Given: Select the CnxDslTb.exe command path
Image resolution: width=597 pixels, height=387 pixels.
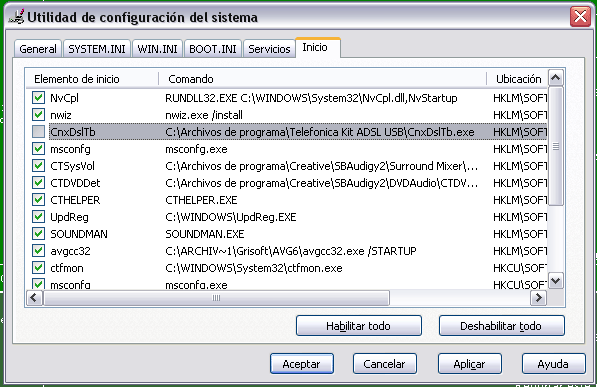Looking at the screenshot, I should click(x=320, y=132).
